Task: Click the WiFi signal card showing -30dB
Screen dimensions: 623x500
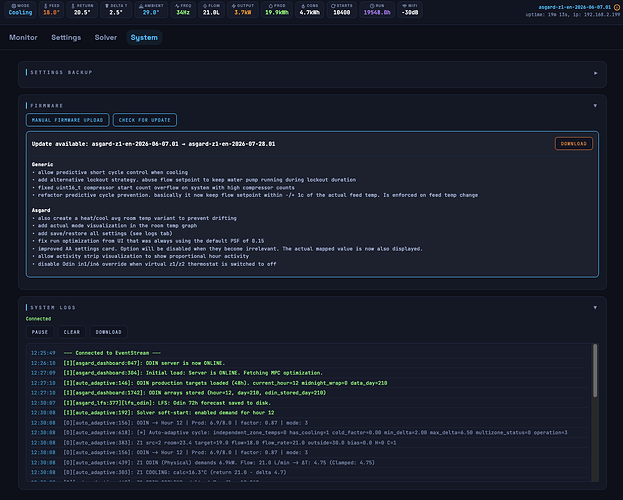Action: tap(410, 10)
